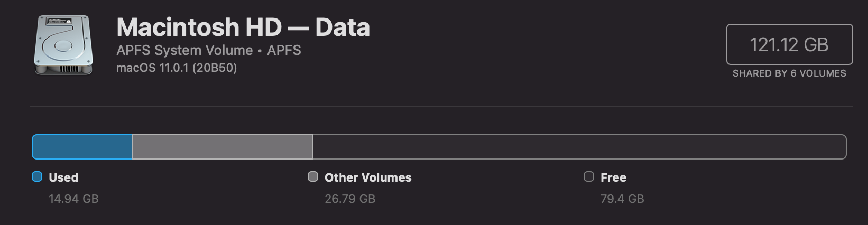The width and height of the screenshot is (868, 225).
Task: Click the Free label text
Action: (613, 177)
